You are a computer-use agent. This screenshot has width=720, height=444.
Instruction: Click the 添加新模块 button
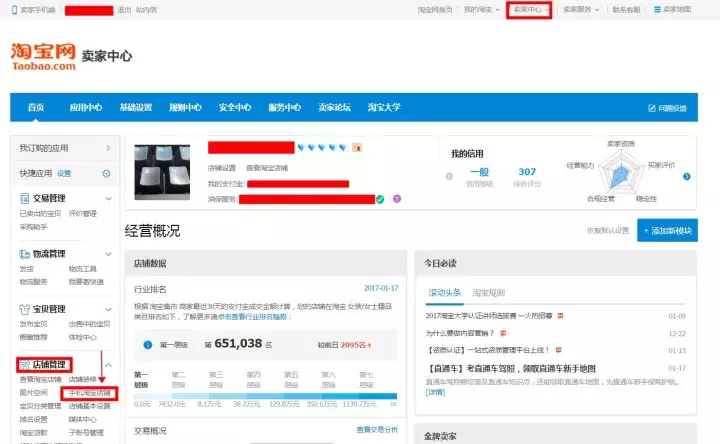pos(666,230)
